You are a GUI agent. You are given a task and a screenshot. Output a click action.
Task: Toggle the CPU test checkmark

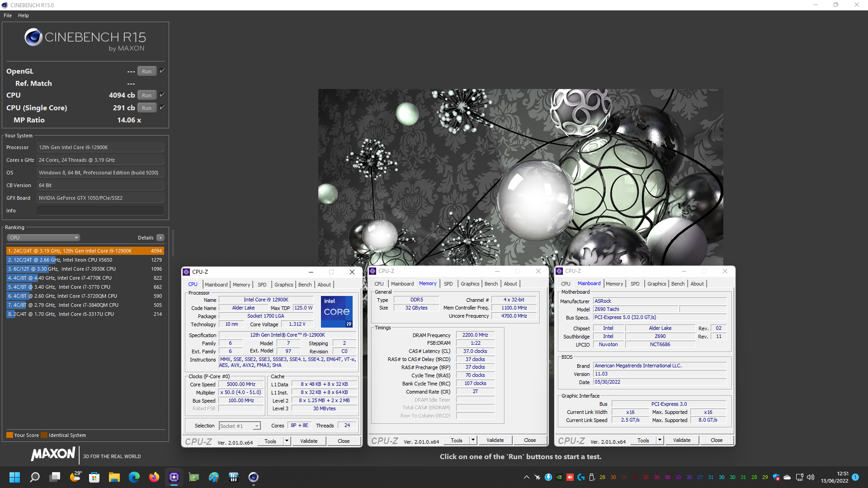click(162, 95)
